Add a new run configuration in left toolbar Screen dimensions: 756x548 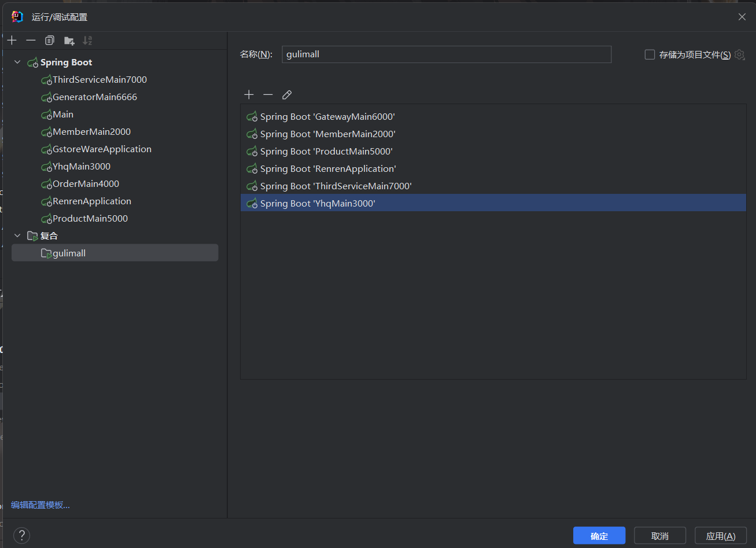(12, 41)
